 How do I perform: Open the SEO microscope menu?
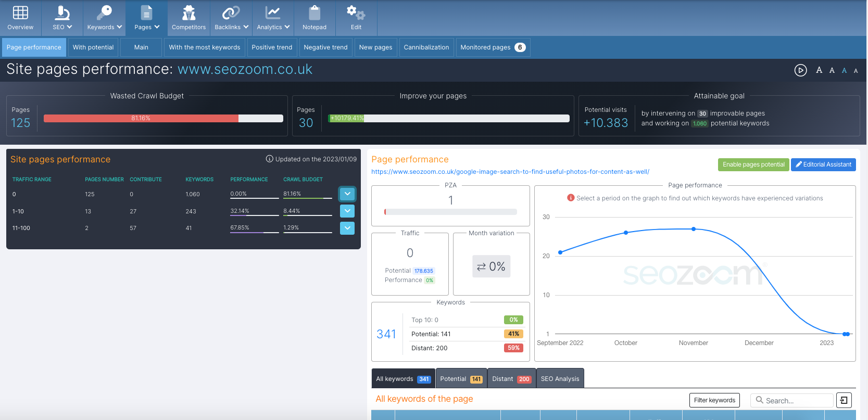(x=62, y=18)
